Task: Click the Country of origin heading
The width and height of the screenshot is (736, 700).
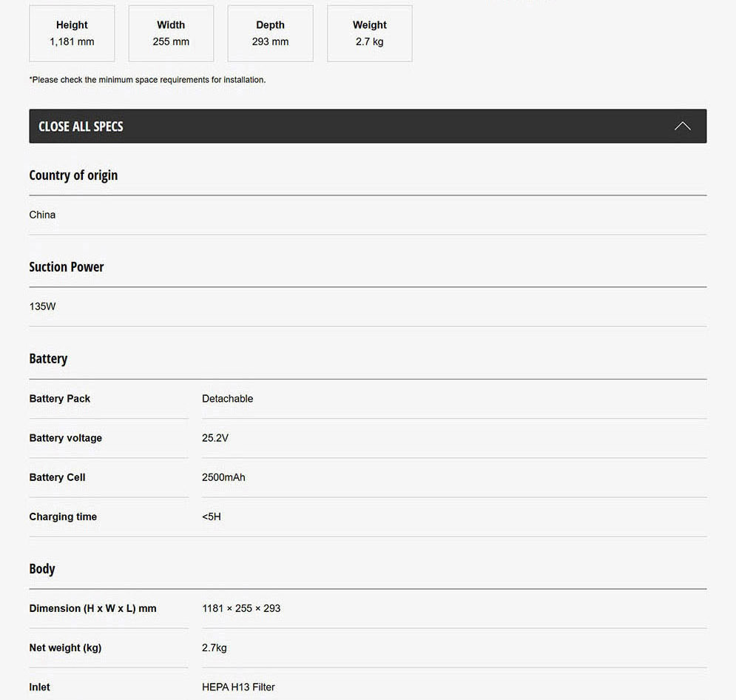Action: point(73,175)
